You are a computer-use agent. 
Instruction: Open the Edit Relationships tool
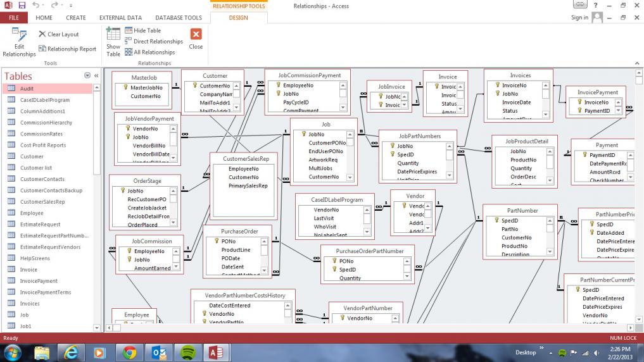19,42
